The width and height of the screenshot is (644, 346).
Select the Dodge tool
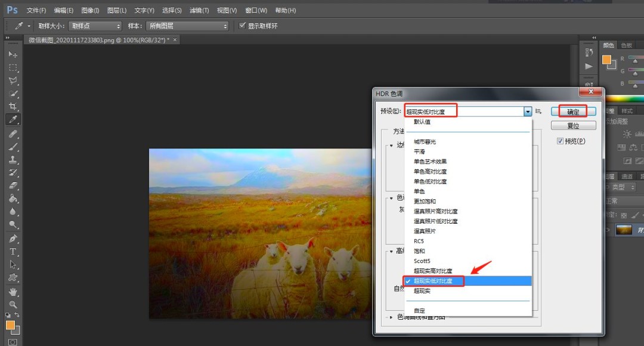tap(13, 224)
